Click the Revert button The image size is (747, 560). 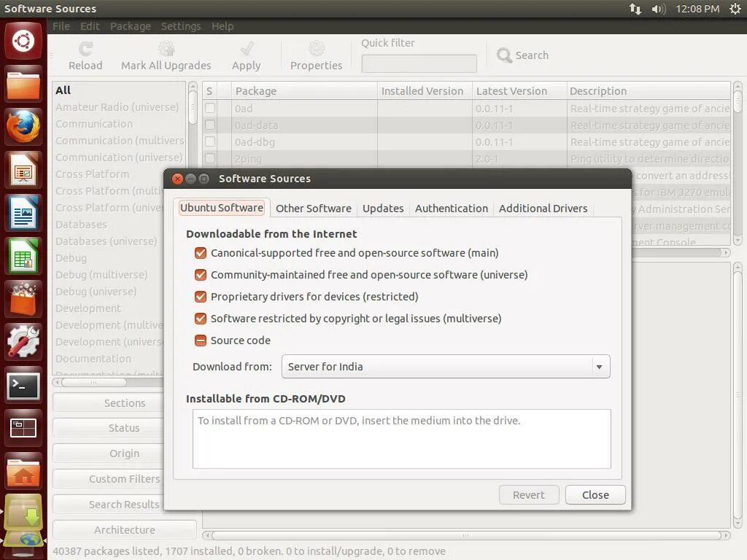pos(529,494)
